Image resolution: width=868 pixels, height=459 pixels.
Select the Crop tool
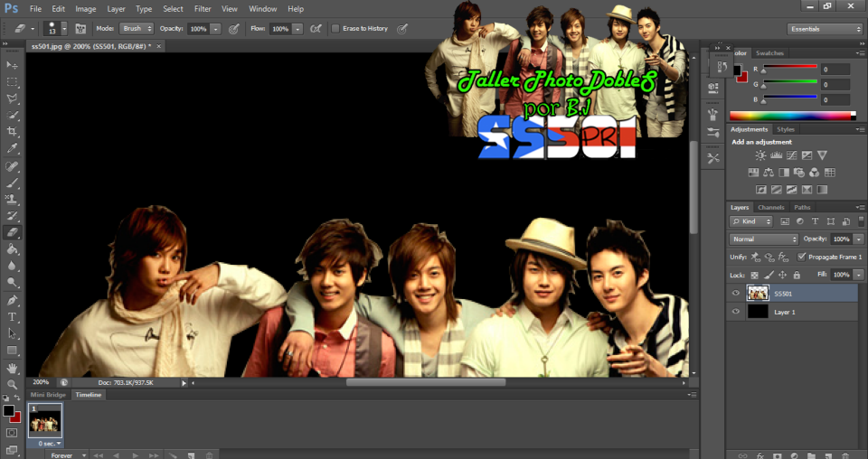click(x=12, y=132)
